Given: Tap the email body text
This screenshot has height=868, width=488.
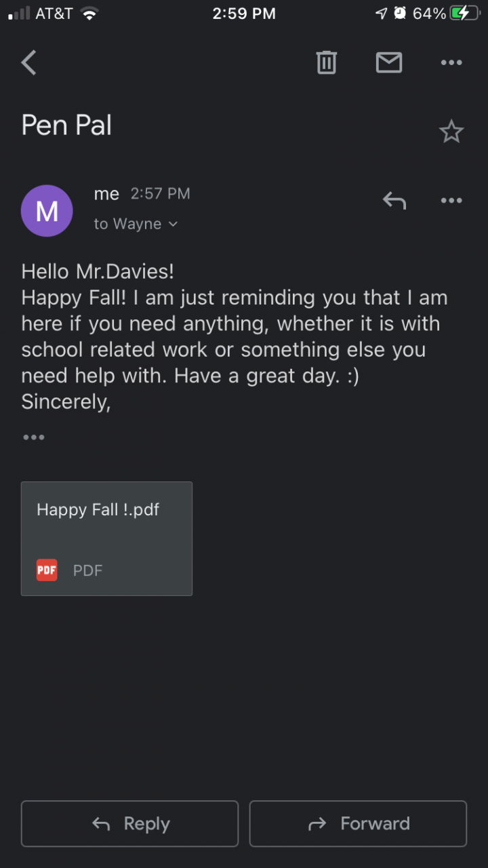Looking at the screenshot, I should pos(234,337).
